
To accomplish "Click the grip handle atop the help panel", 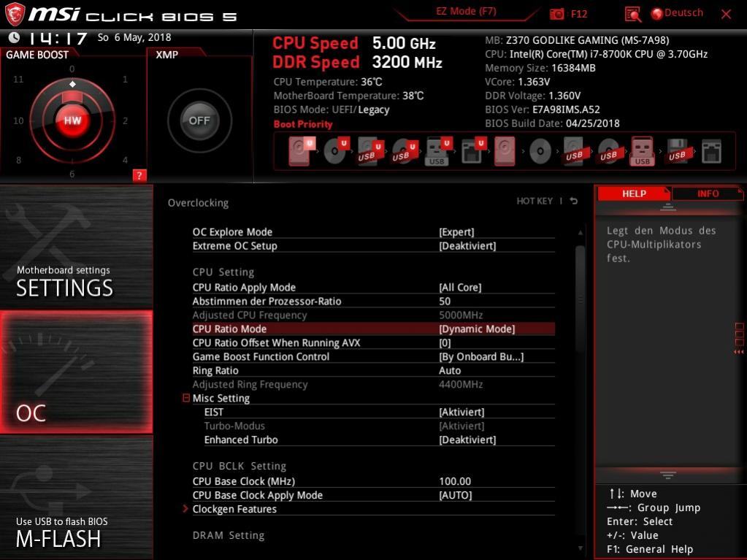I will pos(668,207).
